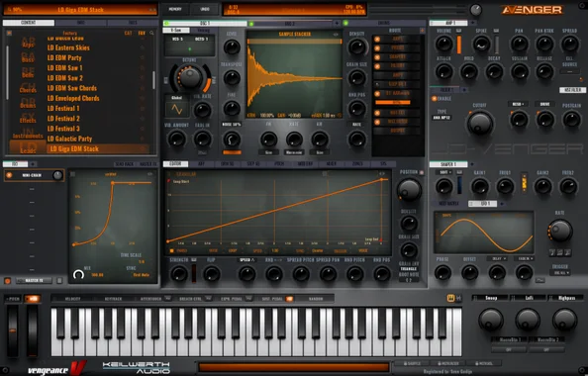Open the Grain Env TRIANGLE selector
Screen dimensions: 588x376
(x=409, y=269)
